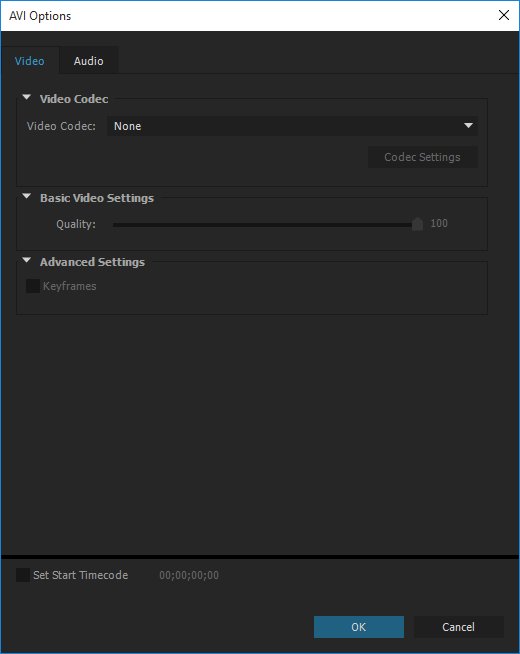Collapse the Basic Video Settings triangle

point(27,196)
